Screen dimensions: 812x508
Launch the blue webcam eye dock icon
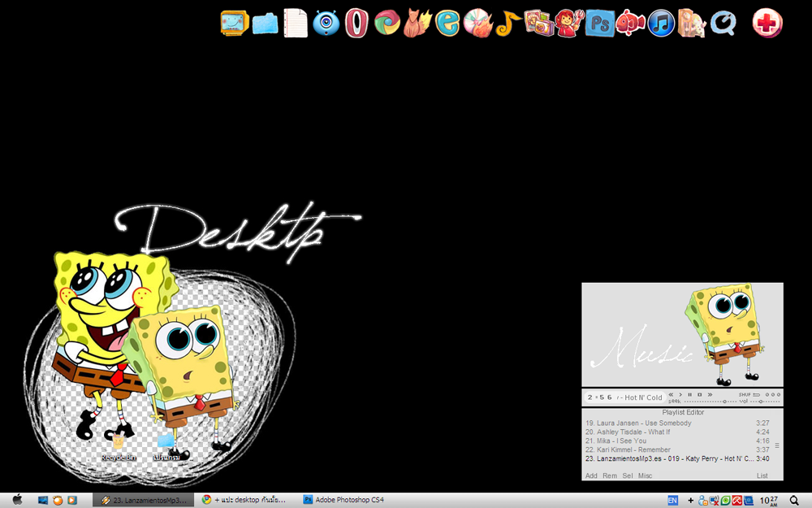[x=326, y=23]
